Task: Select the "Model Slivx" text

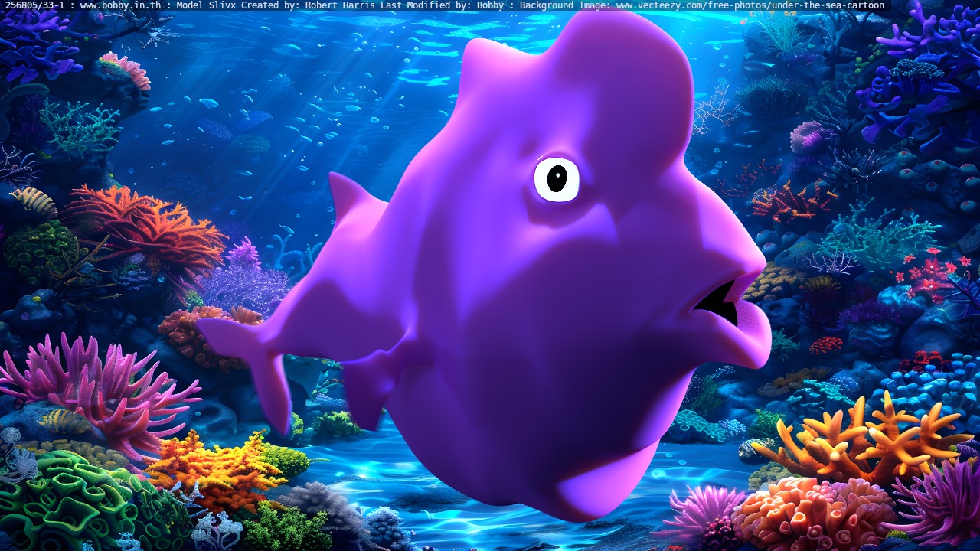Action: [206, 5]
